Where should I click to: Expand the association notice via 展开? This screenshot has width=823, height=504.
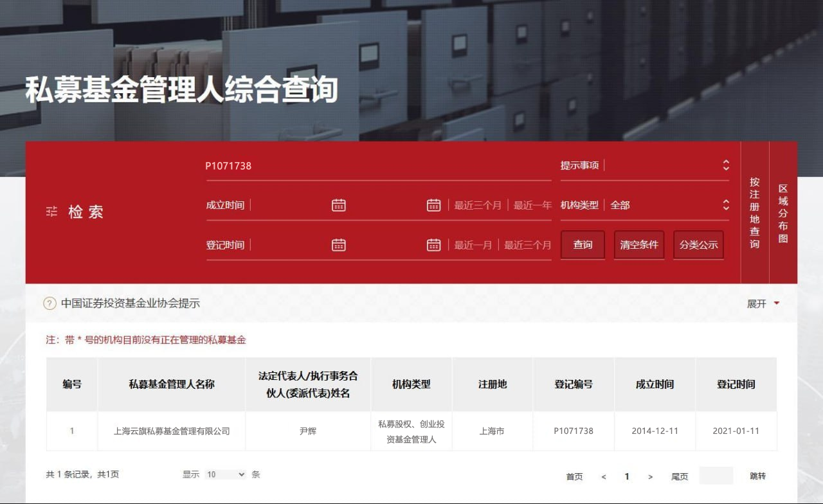point(763,303)
